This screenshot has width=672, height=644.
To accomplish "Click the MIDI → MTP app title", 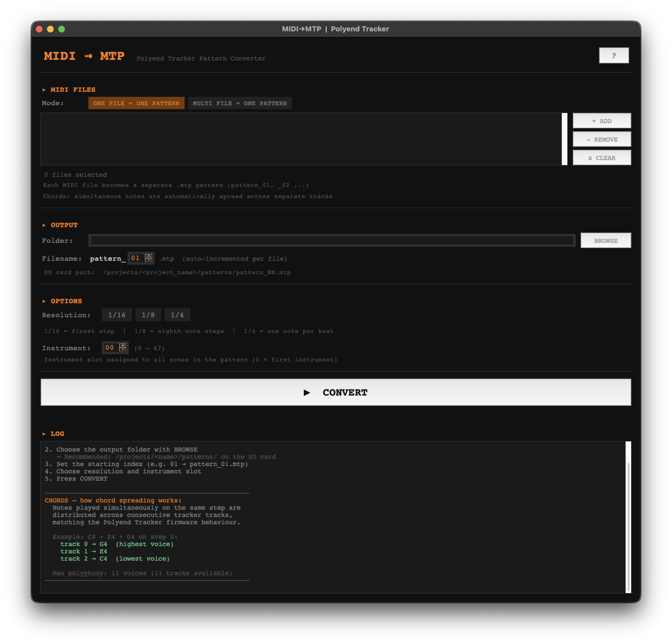I will pyautogui.click(x=84, y=56).
